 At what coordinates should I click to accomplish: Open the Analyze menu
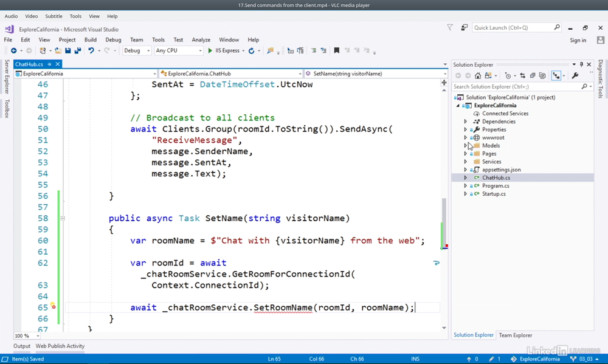pos(201,39)
